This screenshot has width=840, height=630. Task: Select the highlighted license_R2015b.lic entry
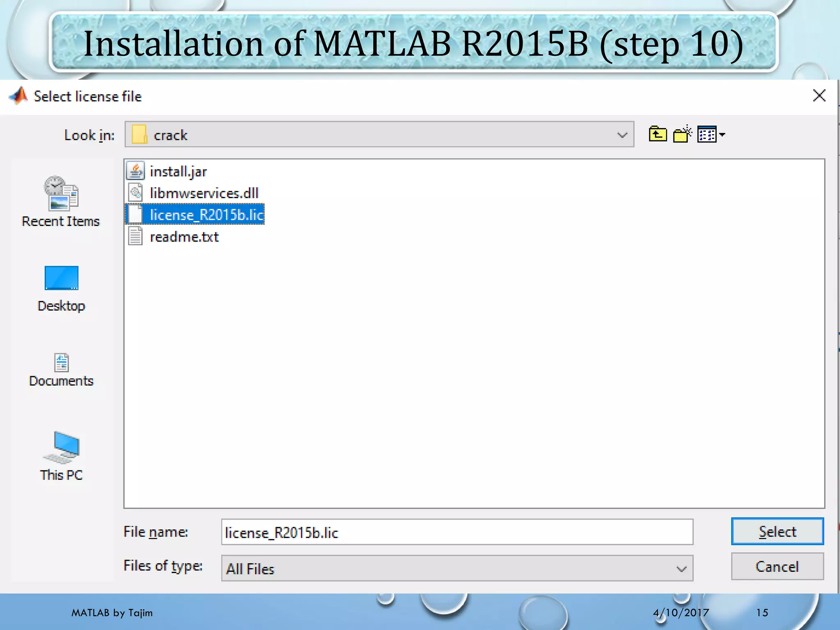tap(195, 215)
